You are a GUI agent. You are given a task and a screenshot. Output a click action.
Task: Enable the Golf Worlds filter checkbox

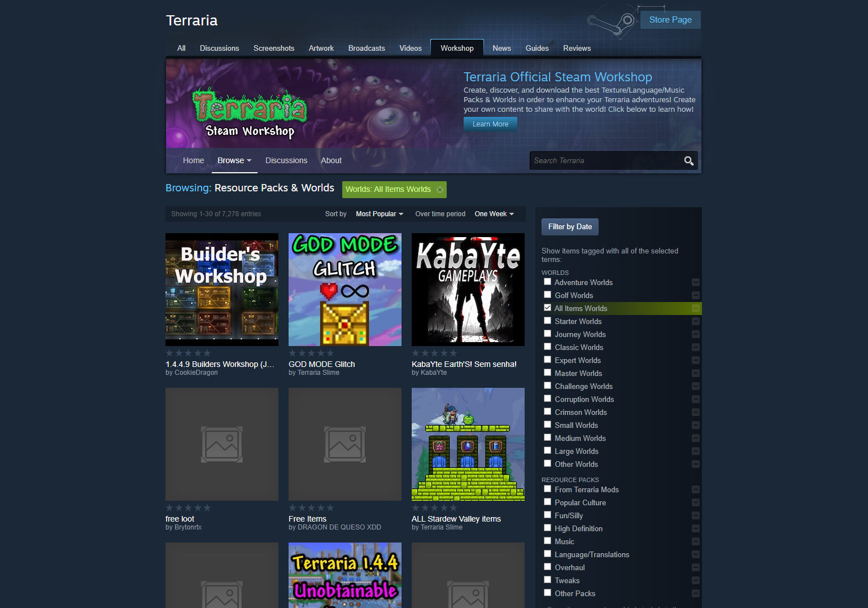[547, 295]
